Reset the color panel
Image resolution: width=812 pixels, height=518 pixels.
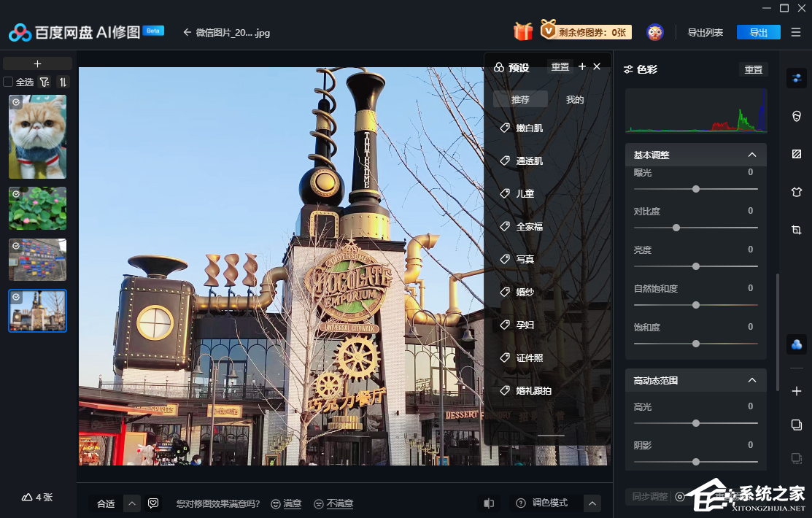pos(753,69)
